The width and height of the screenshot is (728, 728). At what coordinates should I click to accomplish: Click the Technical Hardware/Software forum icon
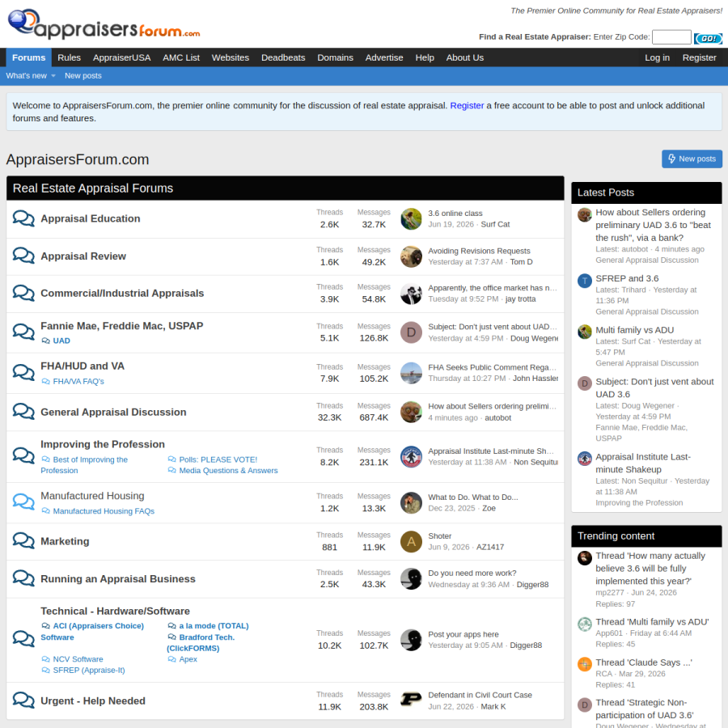tap(23, 639)
